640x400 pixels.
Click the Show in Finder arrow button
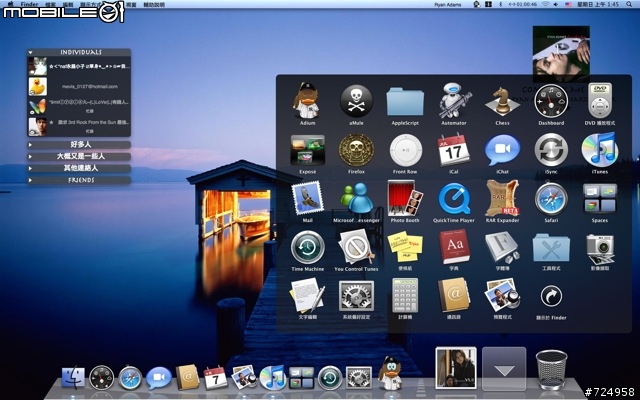click(551, 296)
